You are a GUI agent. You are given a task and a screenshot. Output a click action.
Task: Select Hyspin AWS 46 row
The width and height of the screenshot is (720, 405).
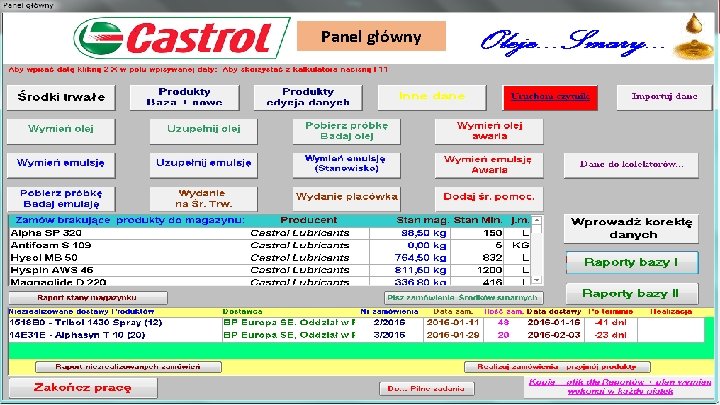270,270
